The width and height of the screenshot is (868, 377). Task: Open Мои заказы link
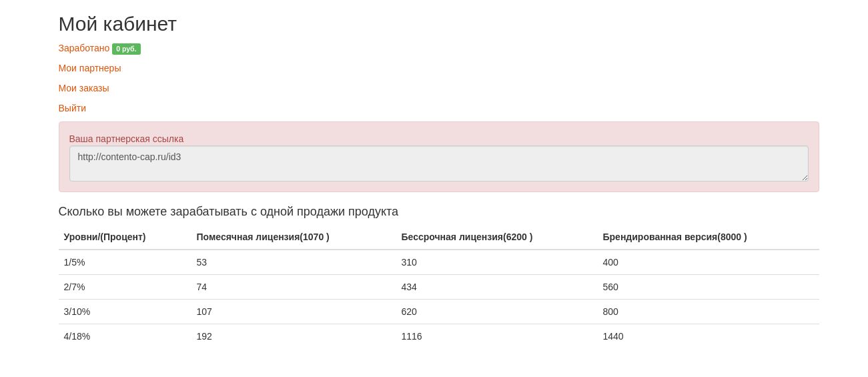pos(83,88)
